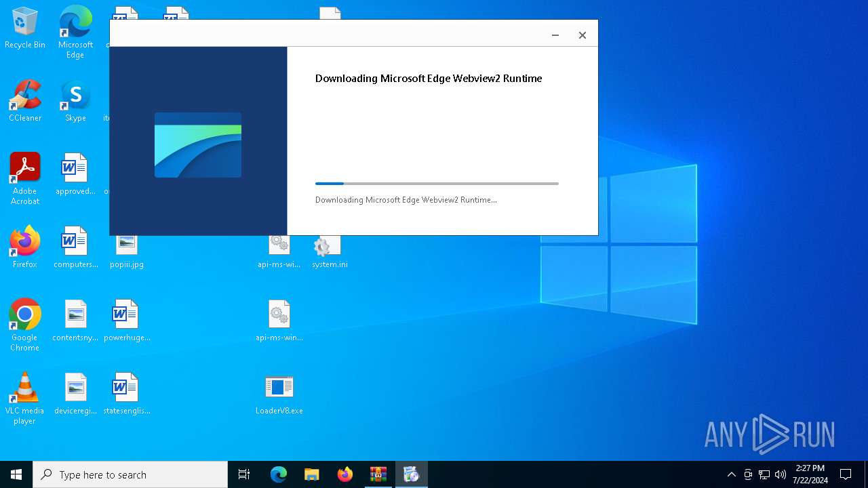Image resolution: width=868 pixels, height=488 pixels.
Task: Launch Firefox from the desktop
Action: [25, 247]
